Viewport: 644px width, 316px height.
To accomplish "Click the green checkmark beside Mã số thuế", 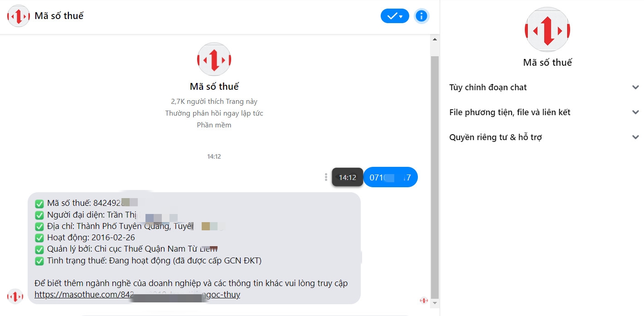I will pyautogui.click(x=39, y=203).
